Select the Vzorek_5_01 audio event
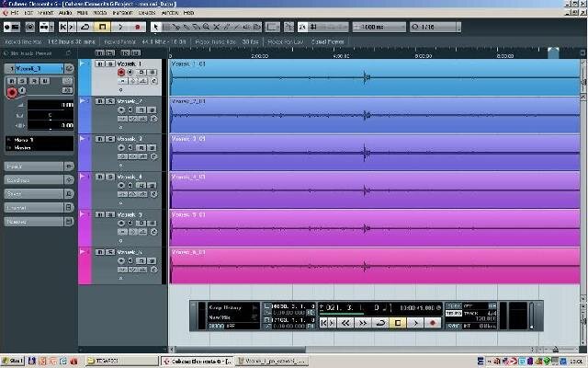 click(x=375, y=227)
